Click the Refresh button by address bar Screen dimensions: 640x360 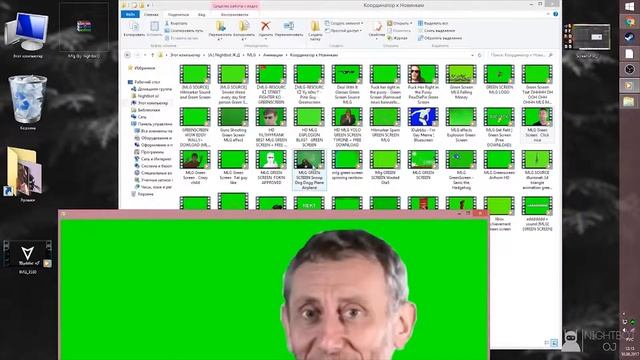(x=480, y=55)
